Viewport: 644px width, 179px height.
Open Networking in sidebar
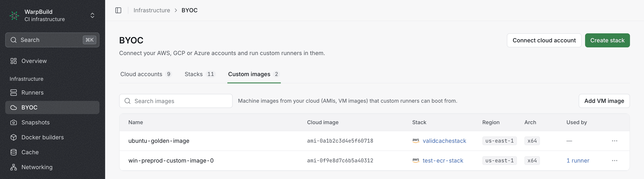coord(52,167)
